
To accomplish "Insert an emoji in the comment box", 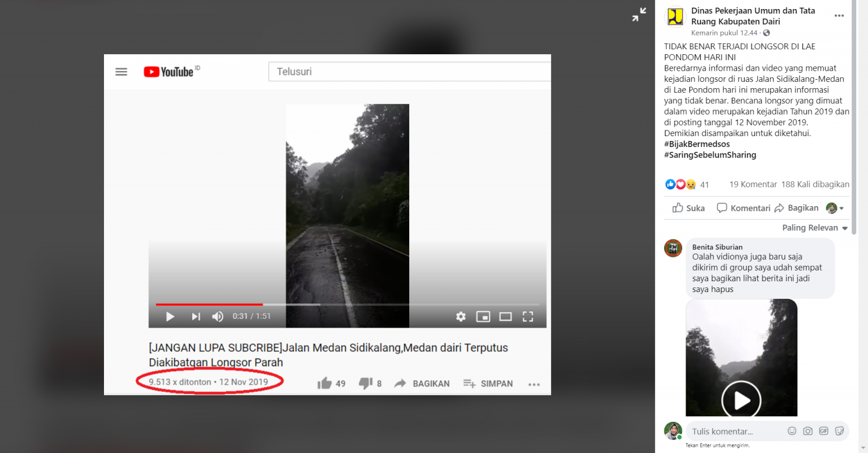I will 792,431.
